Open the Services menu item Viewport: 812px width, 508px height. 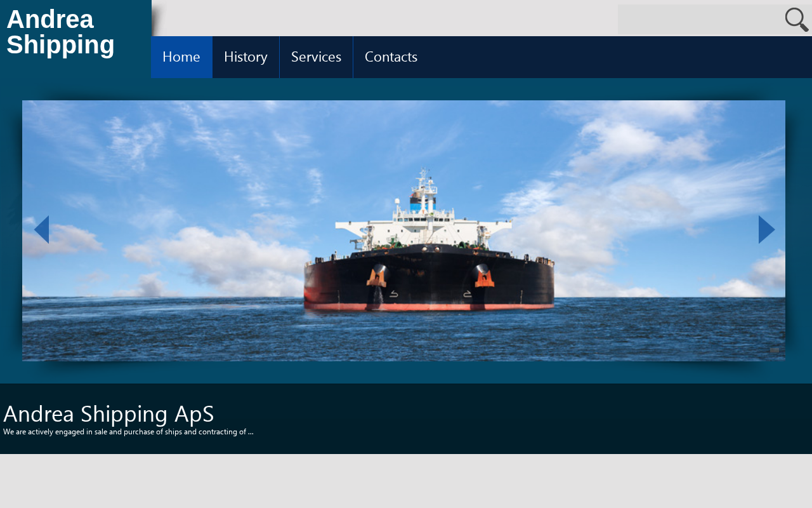(x=316, y=57)
